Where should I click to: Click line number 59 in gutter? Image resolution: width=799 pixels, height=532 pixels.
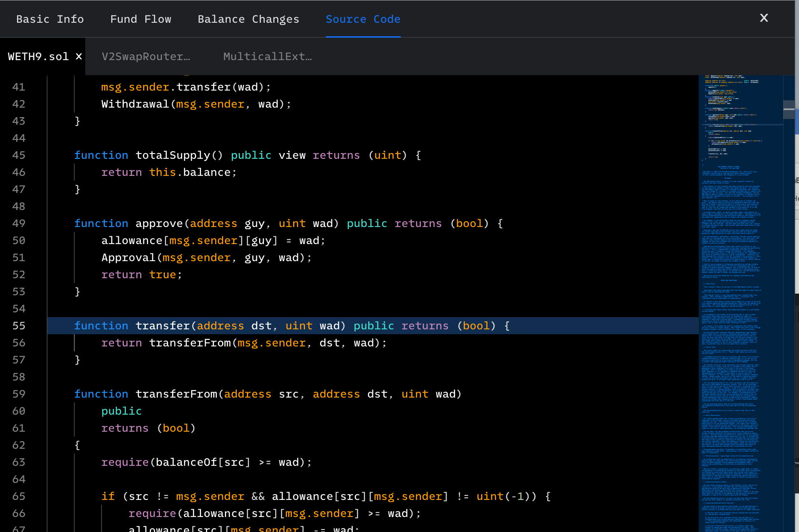19,394
